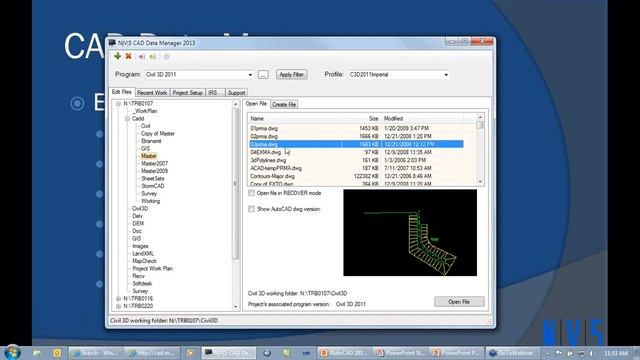Image resolution: width=640 pixels, height=360 pixels.
Task: Select the LandXML folder
Action: pyautogui.click(x=143, y=253)
